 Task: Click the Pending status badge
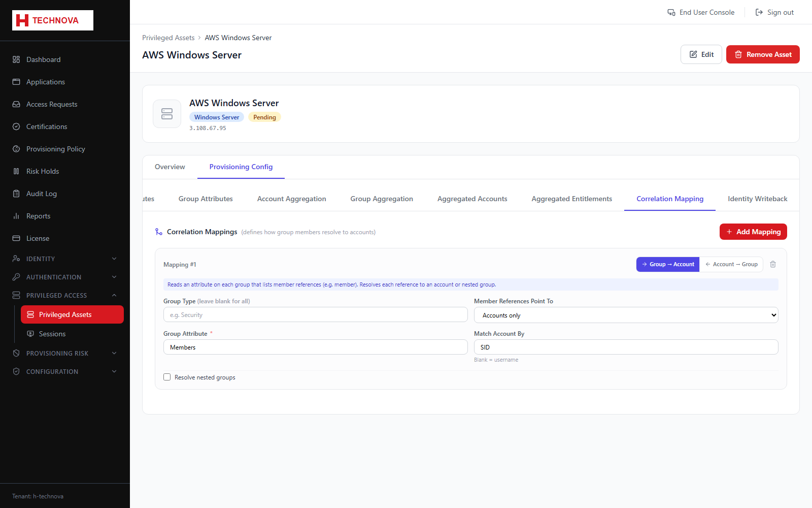pos(264,117)
